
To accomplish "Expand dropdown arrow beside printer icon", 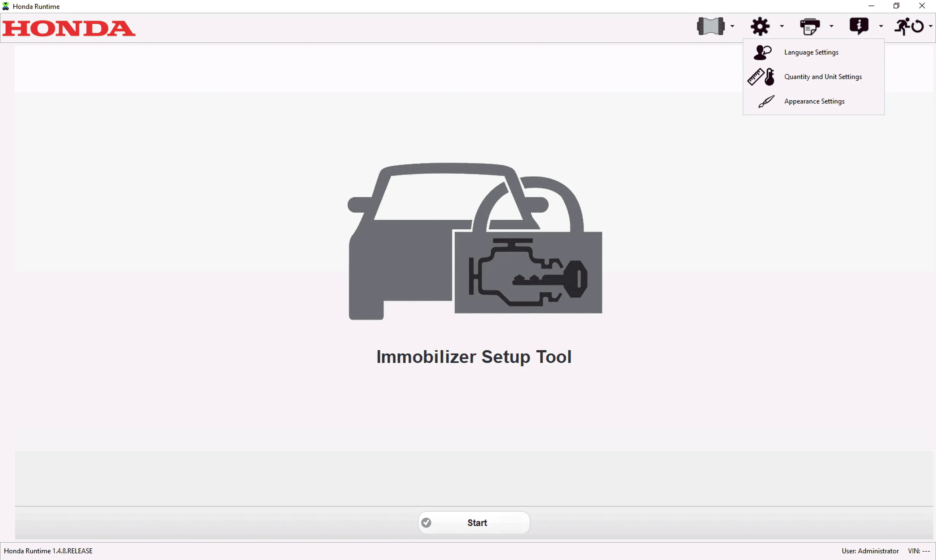I will click(832, 26).
